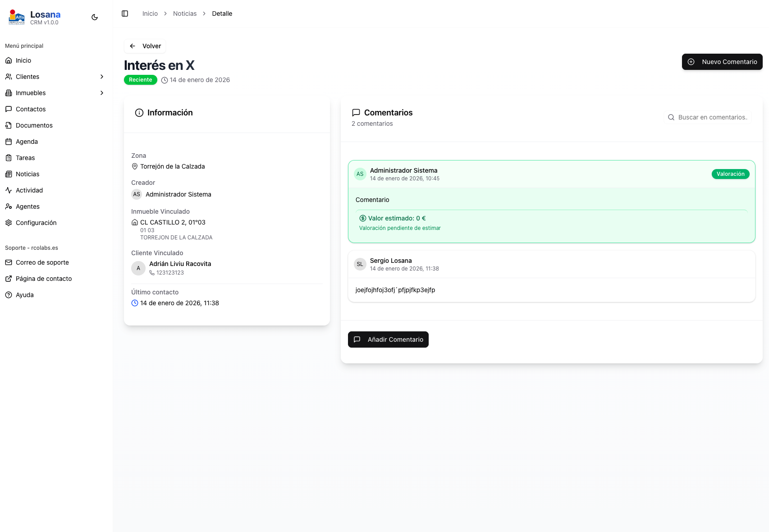The height and width of the screenshot is (532, 769).
Task: Toggle dark mode moon icon
Action: pos(95,17)
